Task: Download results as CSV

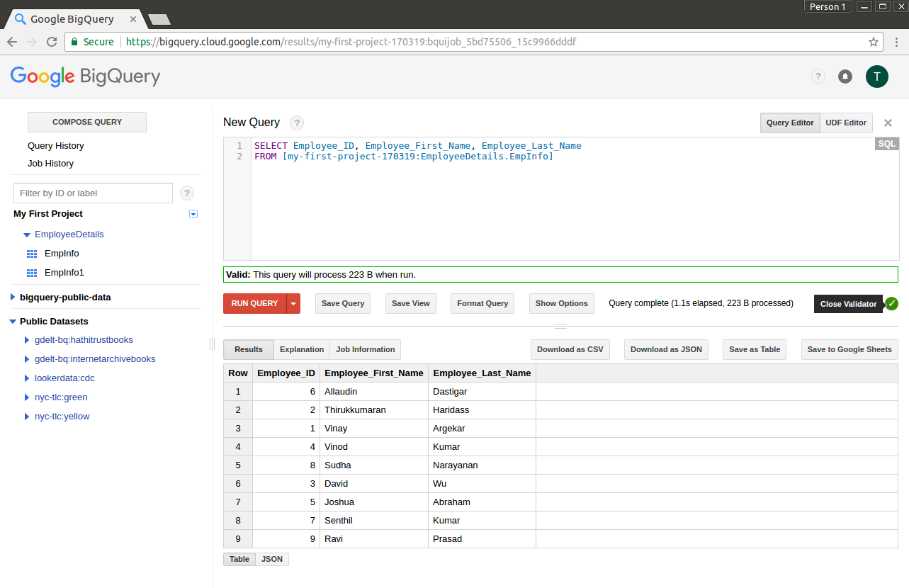Action: (x=570, y=349)
